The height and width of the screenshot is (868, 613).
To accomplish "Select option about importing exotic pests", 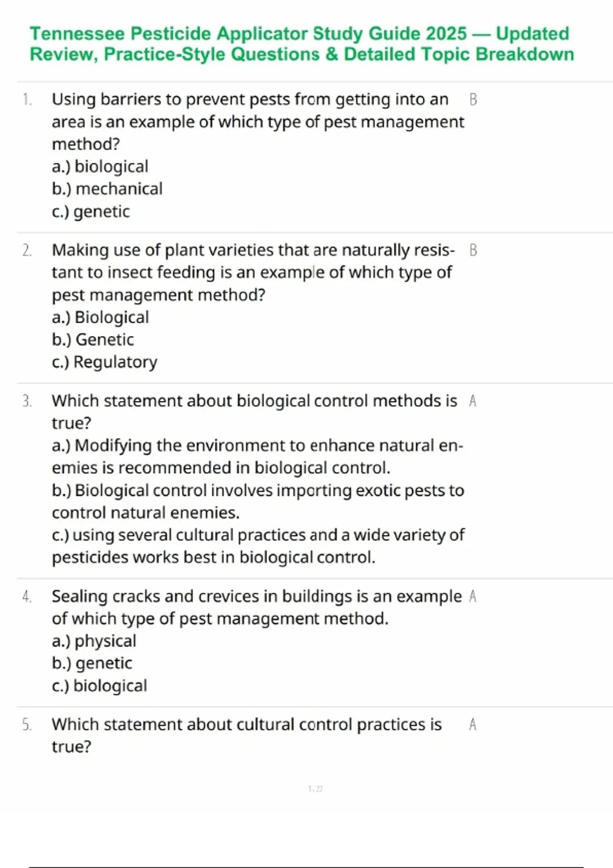I will point(258,501).
